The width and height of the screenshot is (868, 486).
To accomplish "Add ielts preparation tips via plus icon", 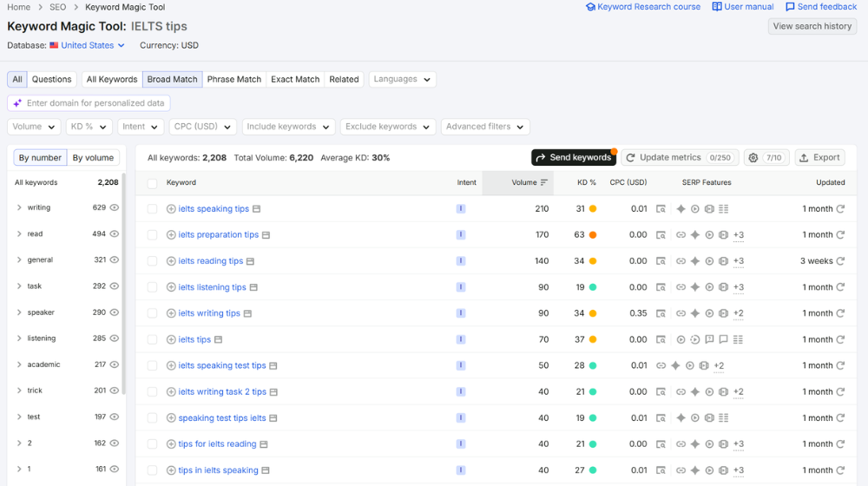I will pyautogui.click(x=171, y=234).
